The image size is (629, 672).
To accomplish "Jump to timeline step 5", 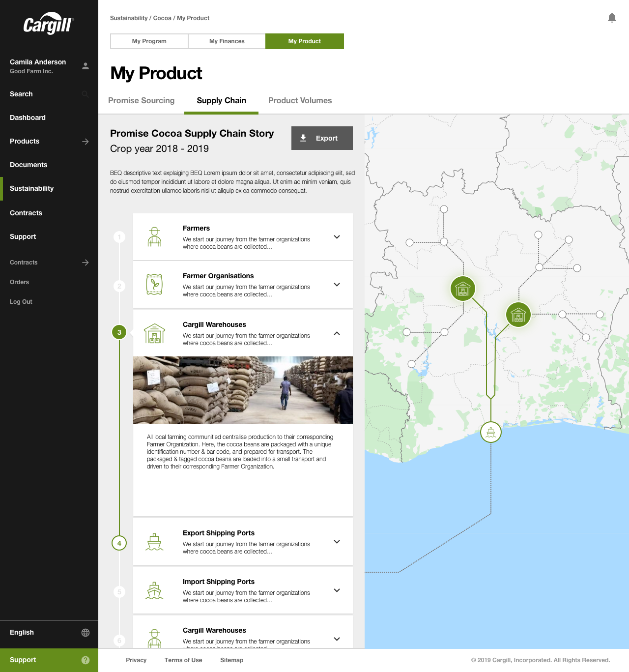I will tap(119, 592).
